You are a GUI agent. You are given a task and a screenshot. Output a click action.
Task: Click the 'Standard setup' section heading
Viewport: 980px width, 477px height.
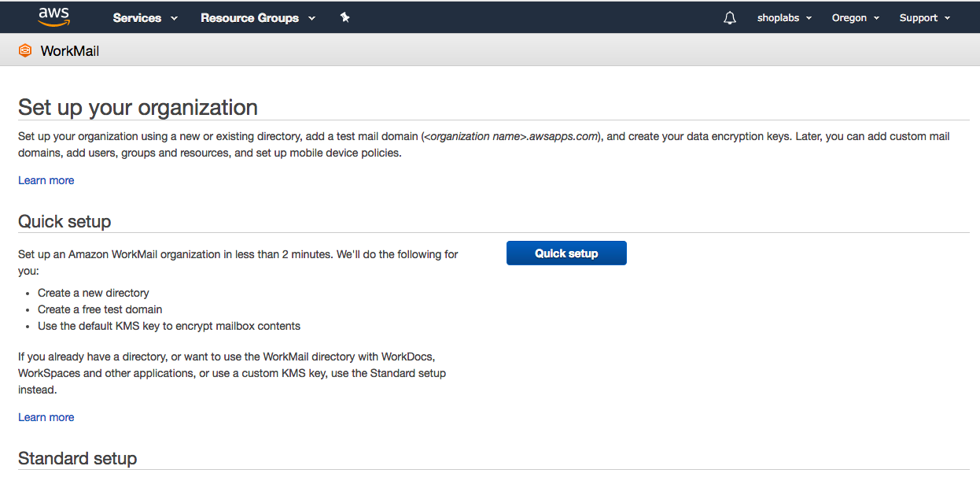coord(78,458)
